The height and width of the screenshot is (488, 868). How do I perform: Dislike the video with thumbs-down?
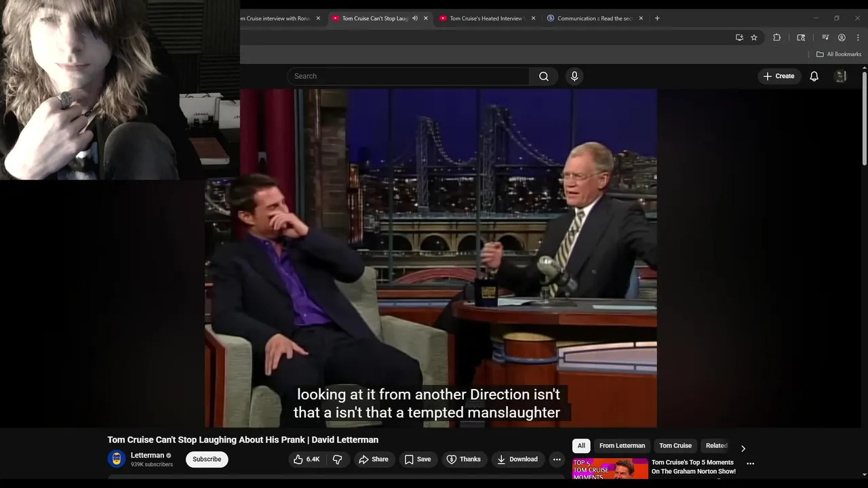click(x=337, y=460)
